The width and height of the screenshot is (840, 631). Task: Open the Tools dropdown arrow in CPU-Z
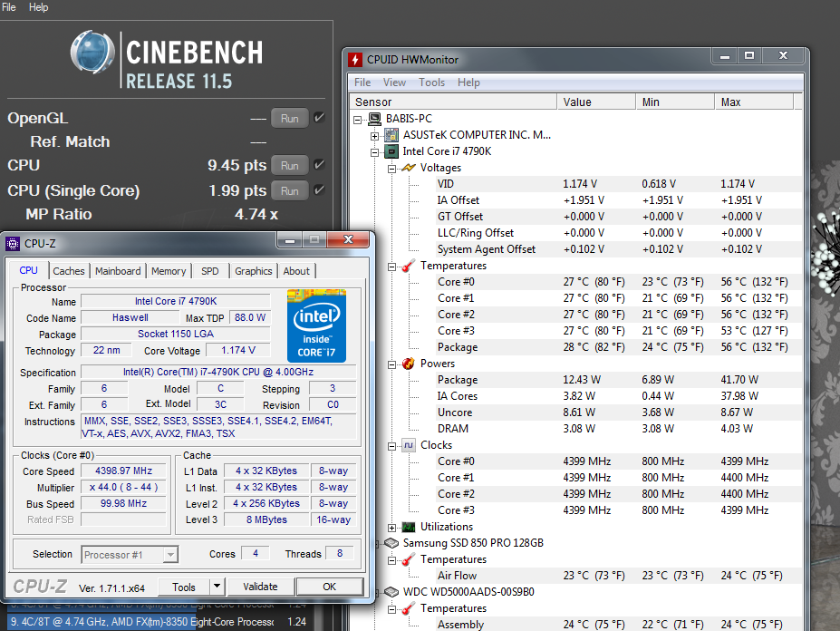pyautogui.click(x=217, y=587)
